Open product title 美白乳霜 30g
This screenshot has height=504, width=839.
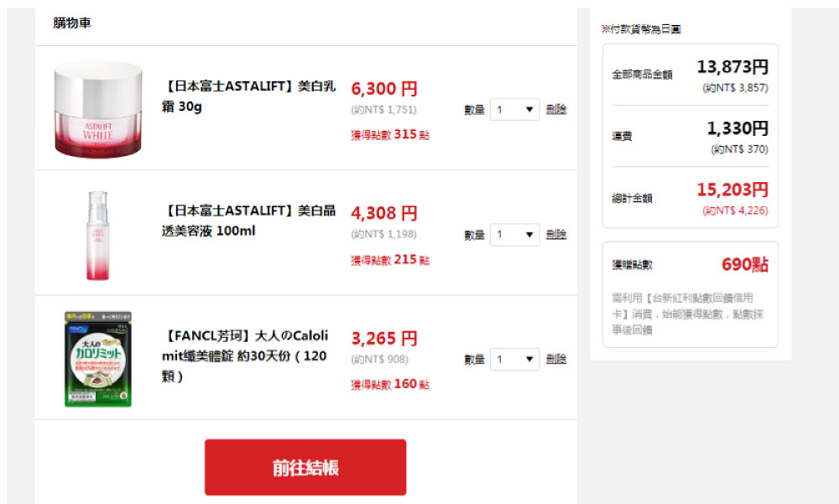tap(249, 96)
